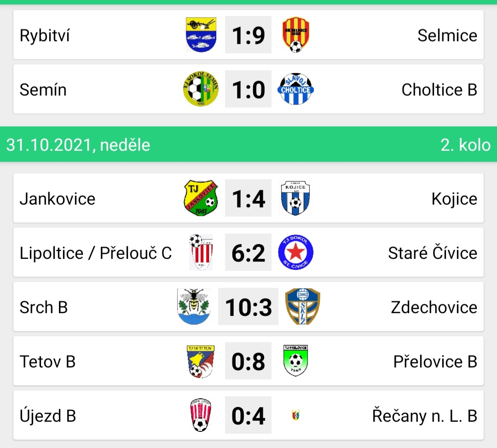Tap the TJ Přelovice green crest
This screenshot has height=448, width=497.
(x=296, y=361)
